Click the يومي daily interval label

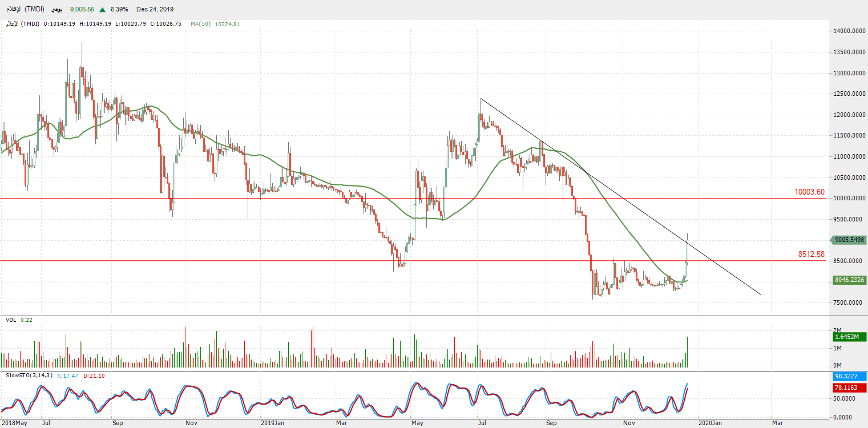pyautogui.click(x=58, y=10)
